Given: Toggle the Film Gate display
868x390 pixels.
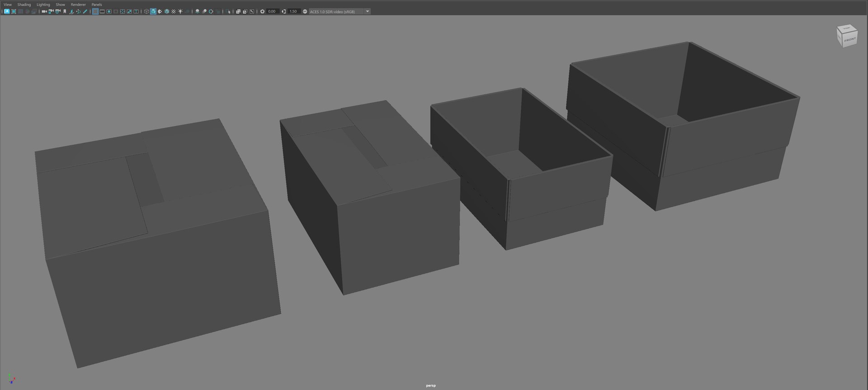Looking at the screenshot, I should pyautogui.click(x=102, y=11).
